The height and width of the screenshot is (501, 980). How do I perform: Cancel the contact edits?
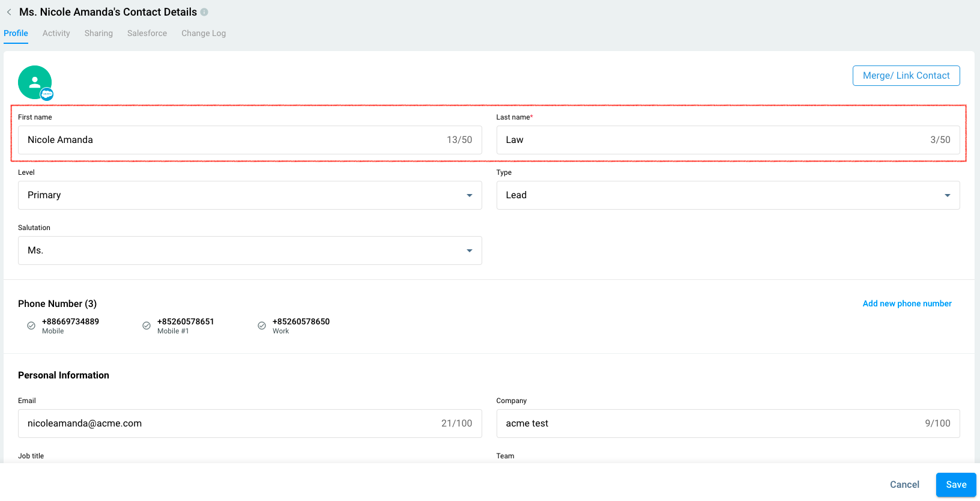(x=904, y=485)
